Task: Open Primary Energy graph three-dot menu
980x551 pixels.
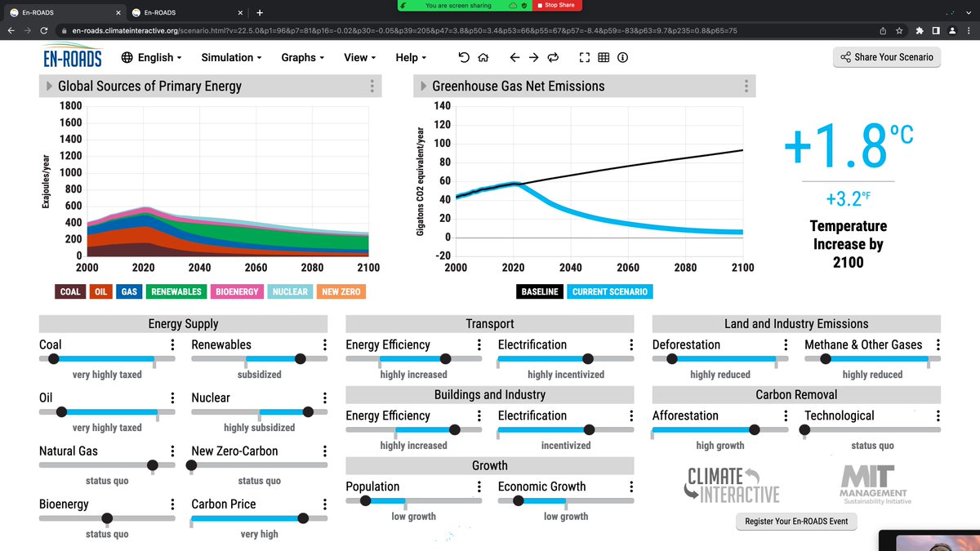Action: (372, 87)
